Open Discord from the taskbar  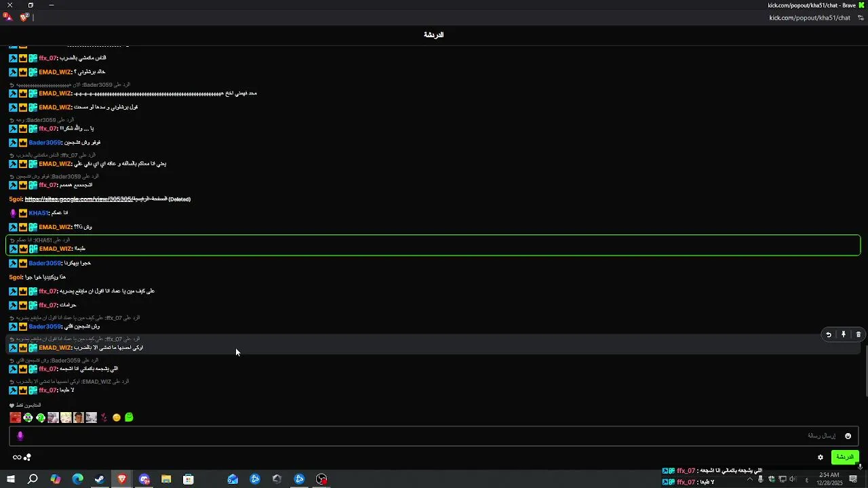pos(144,479)
